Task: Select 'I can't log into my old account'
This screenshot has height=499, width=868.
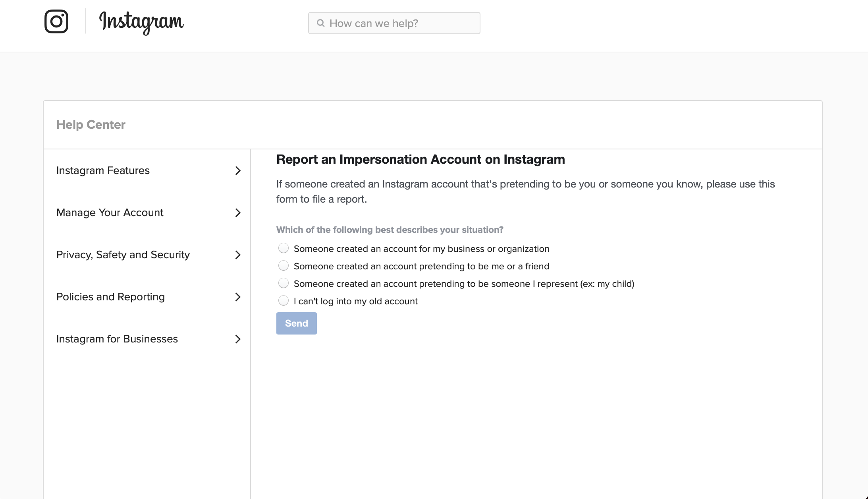Action: tap(284, 300)
